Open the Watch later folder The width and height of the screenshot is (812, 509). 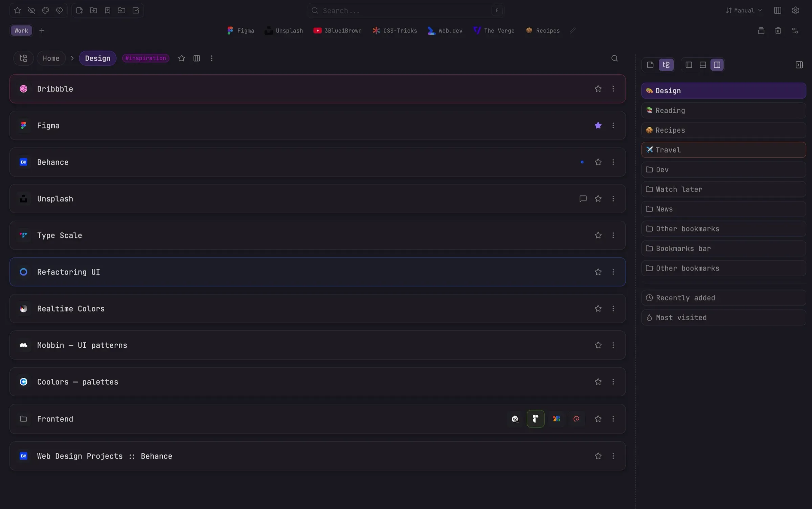click(724, 189)
